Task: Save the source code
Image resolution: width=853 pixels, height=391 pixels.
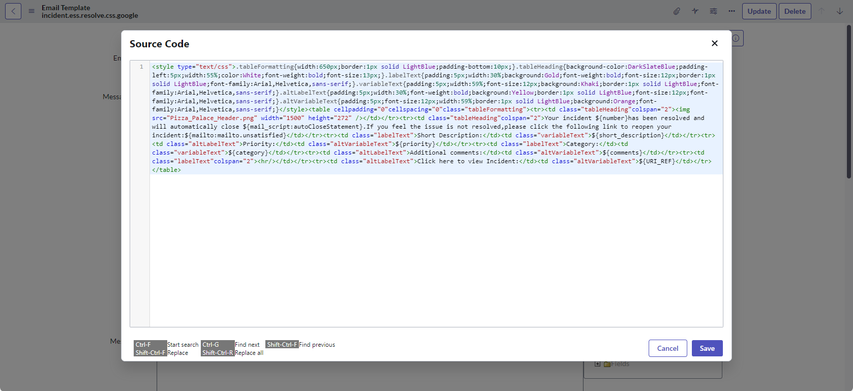Action: 707,349
